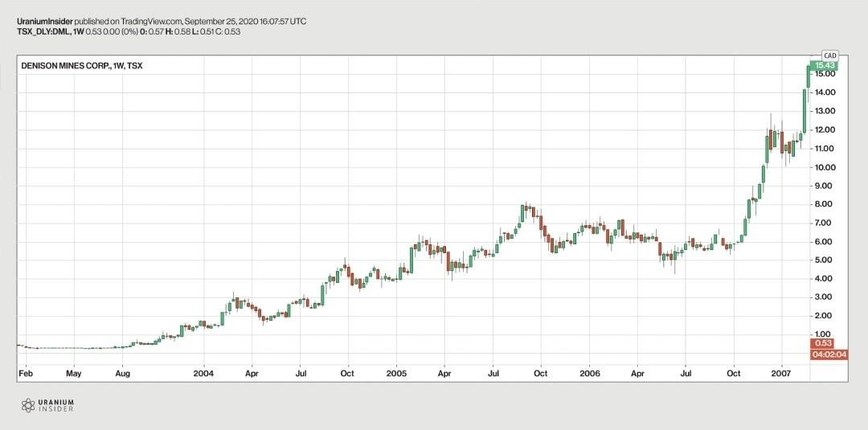
Task: Click the 1.00 price axis label
Action: pyautogui.click(x=825, y=334)
